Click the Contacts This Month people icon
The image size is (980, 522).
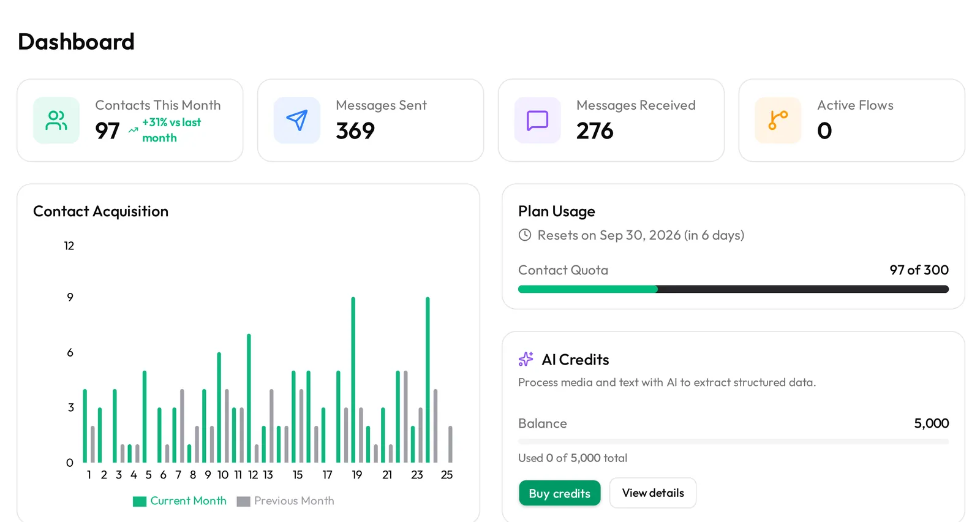56,120
